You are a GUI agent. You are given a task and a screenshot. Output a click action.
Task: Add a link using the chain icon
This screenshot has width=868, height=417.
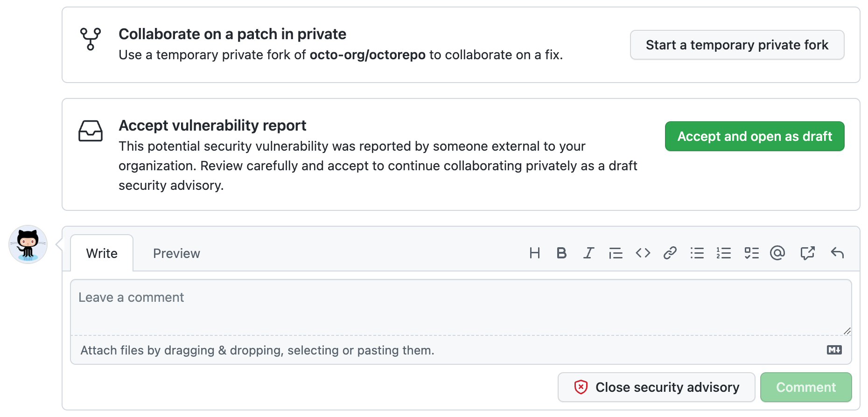tap(670, 253)
